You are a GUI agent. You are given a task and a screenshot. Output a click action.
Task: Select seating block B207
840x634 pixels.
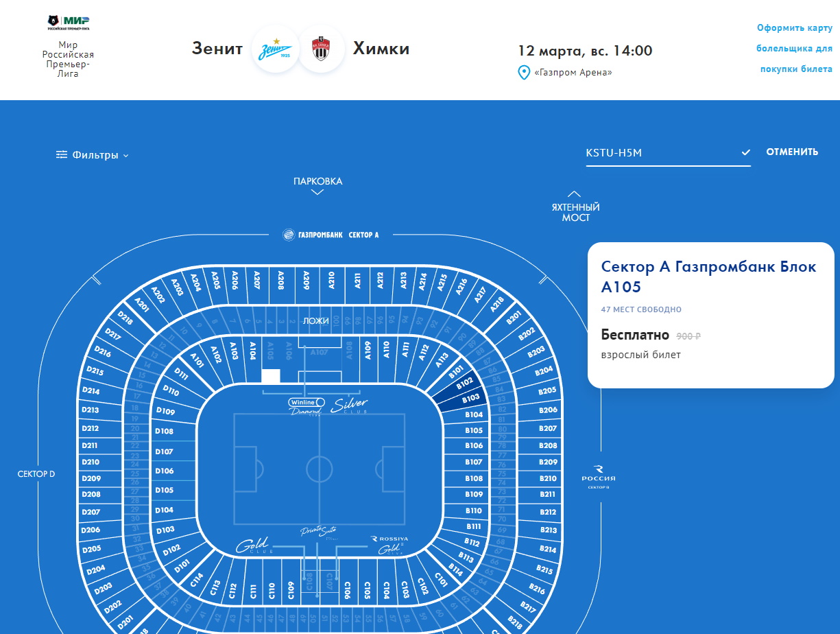click(548, 428)
